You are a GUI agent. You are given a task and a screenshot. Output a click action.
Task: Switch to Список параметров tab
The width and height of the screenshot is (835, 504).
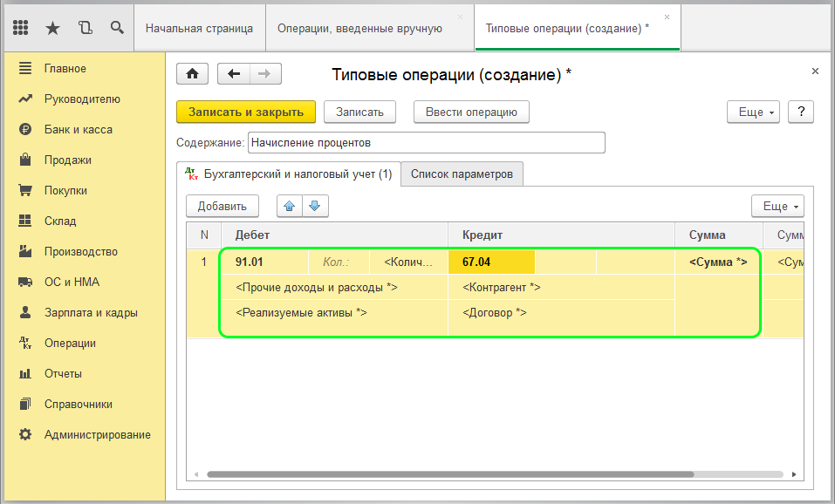point(462,174)
